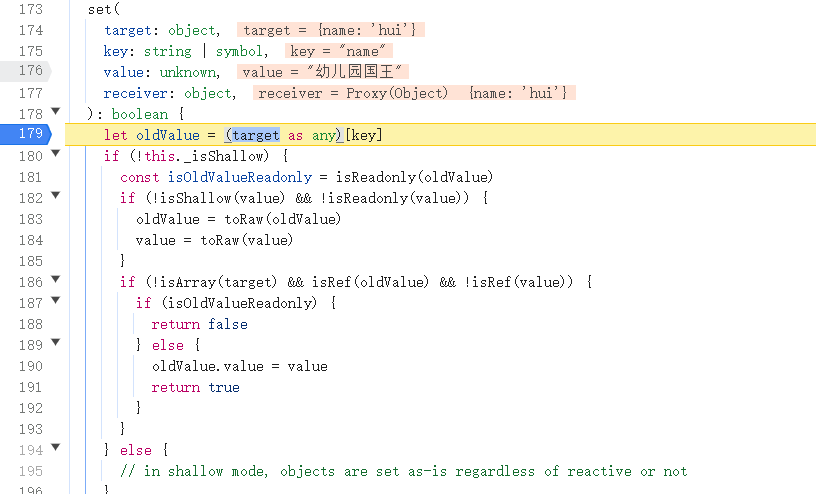Fold the isArray if-block at line 186

(55, 281)
